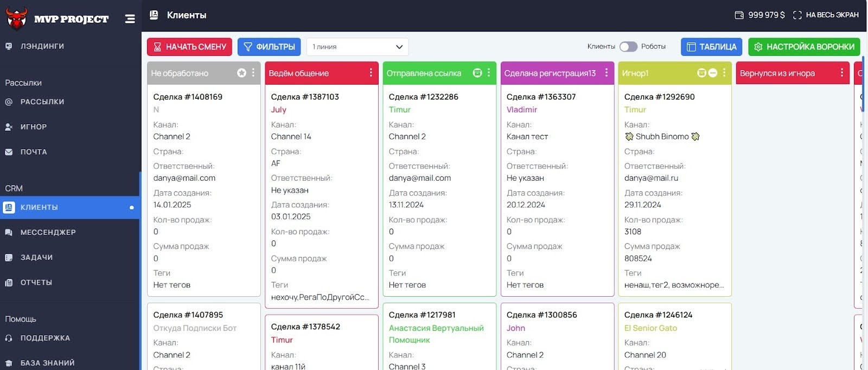This screenshot has height=370, width=868.
Task: Start shift with НАЧАТЬ СМЕНУ button
Action: (x=189, y=47)
